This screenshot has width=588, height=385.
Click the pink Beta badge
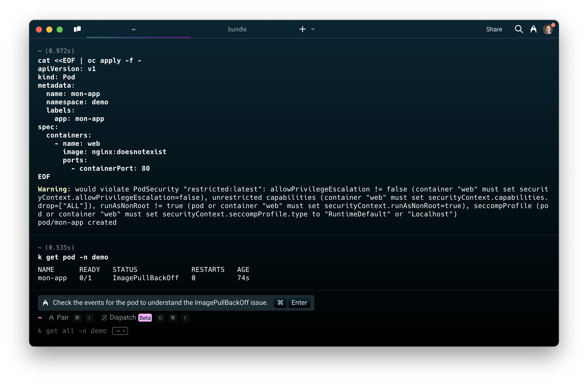[145, 318]
